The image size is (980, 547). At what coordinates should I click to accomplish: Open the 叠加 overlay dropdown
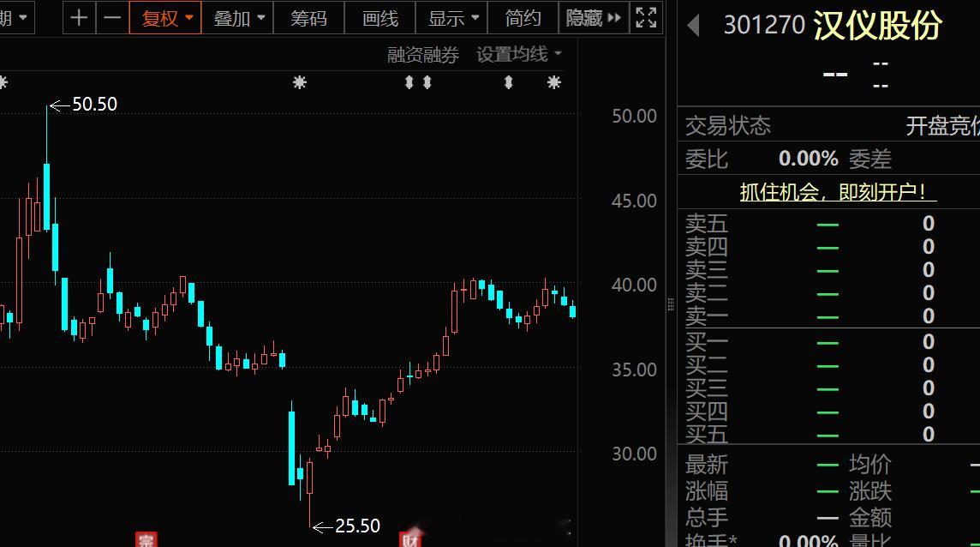238,18
